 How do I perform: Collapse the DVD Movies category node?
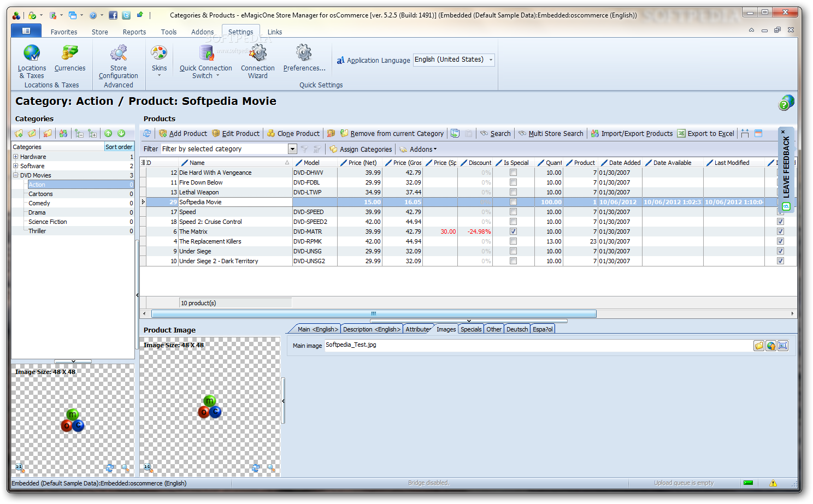click(x=16, y=175)
